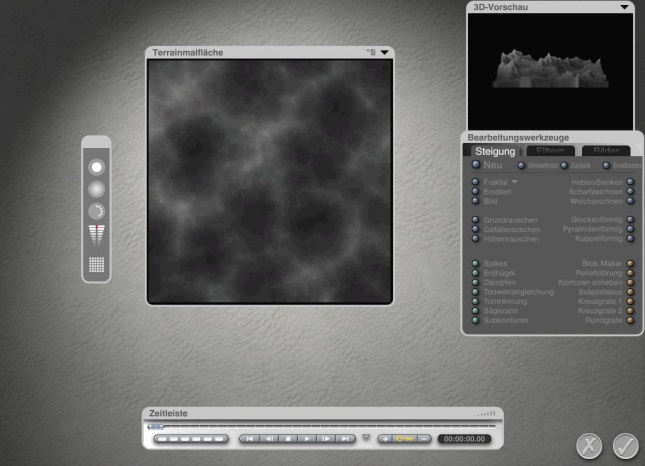Click the Scharfzeichnen orb
Viewport: 645px width, 466px height.
click(630, 191)
